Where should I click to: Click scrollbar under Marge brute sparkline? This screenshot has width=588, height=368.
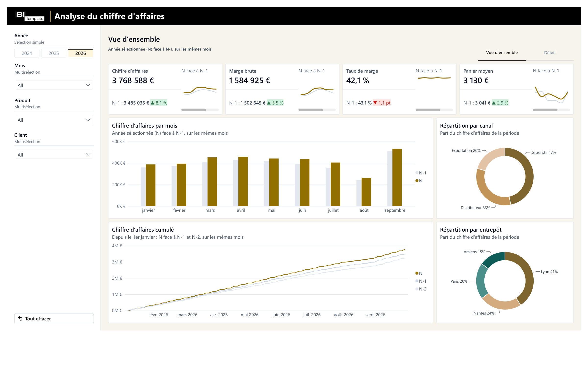pyautogui.click(x=311, y=110)
